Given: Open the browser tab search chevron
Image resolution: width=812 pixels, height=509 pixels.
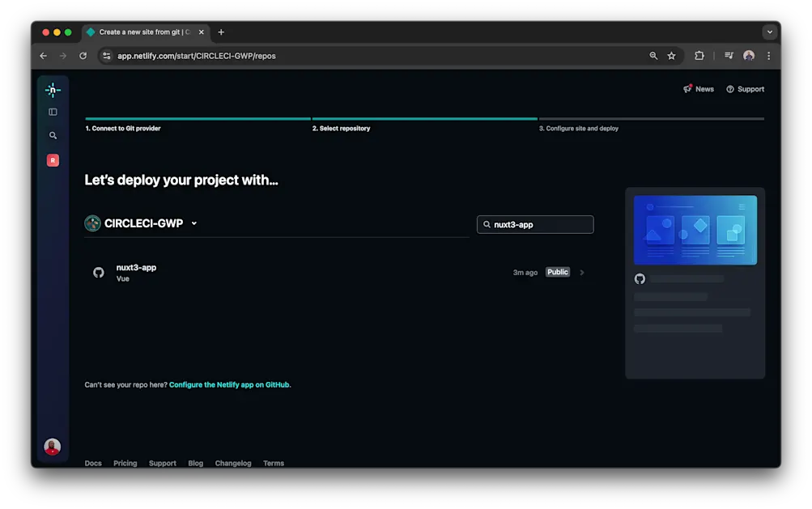Looking at the screenshot, I should pyautogui.click(x=769, y=32).
